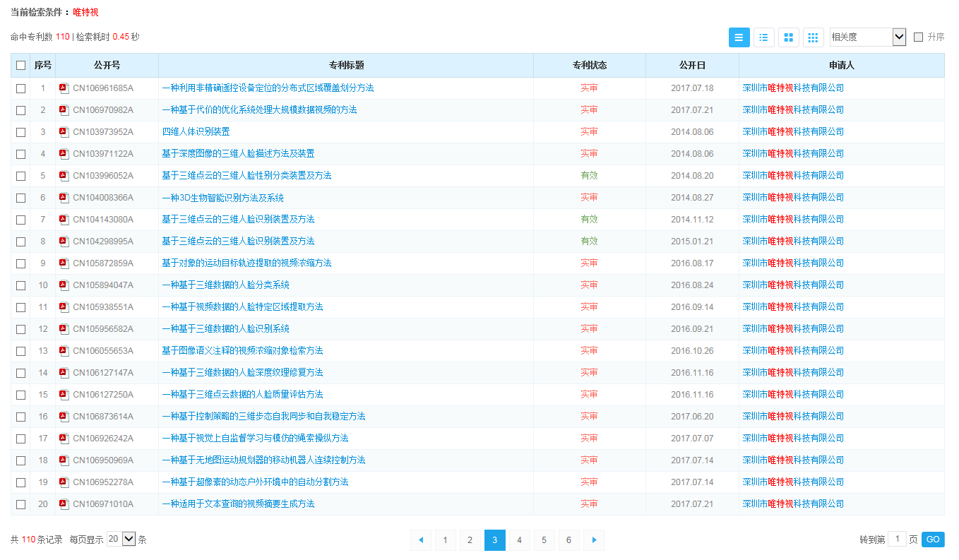Click the 转到第 page number input field

point(897,540)
